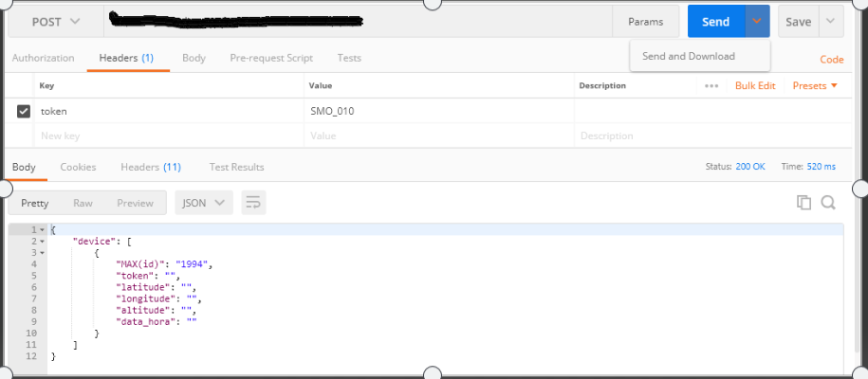Open the search response magnifier icon
The height and width of the screenshot is (379, 868).
click(x=828, y=203)
